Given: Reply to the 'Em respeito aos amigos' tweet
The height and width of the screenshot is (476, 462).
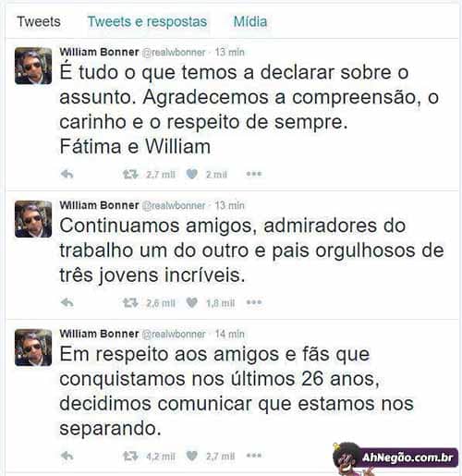Looking at the screenshot, I should pos(67,456).
